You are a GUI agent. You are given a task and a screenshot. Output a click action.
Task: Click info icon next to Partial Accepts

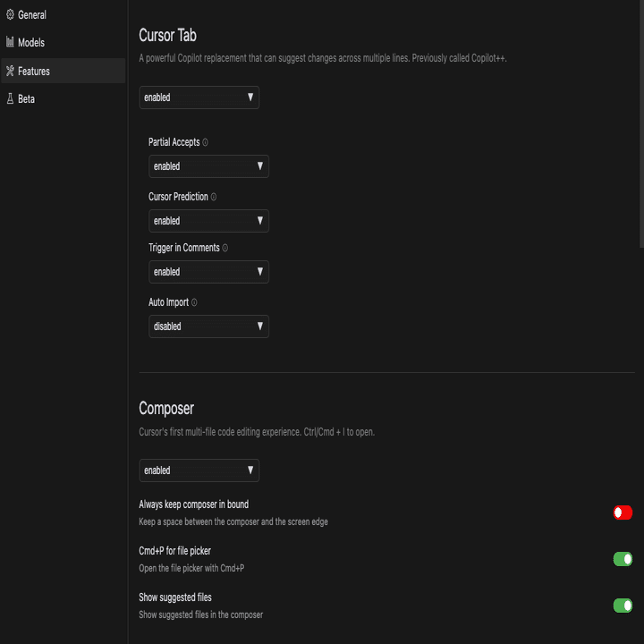(x=206, y=142)
